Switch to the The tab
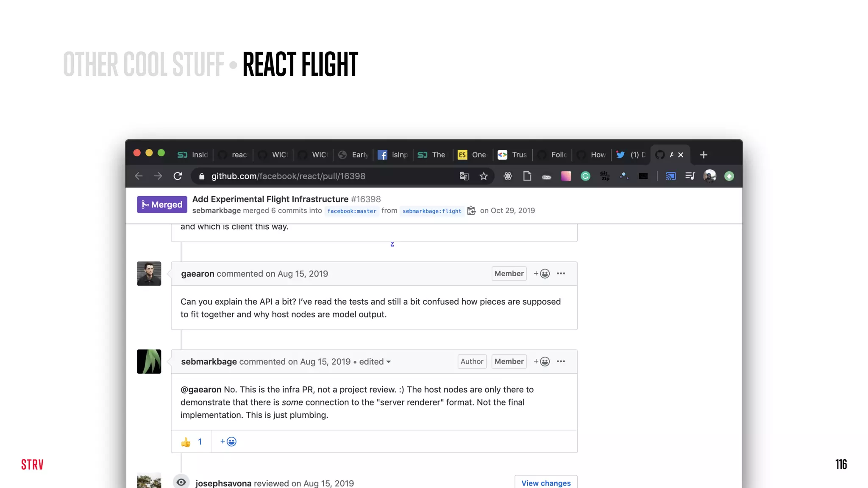The height and width of the screenshot is (488, 868). [433, 155]
